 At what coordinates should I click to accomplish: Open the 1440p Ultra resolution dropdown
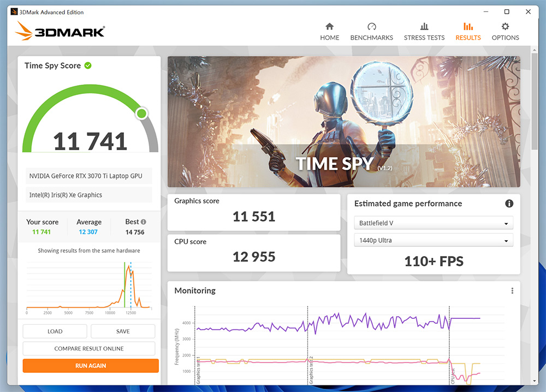point(434,240)
